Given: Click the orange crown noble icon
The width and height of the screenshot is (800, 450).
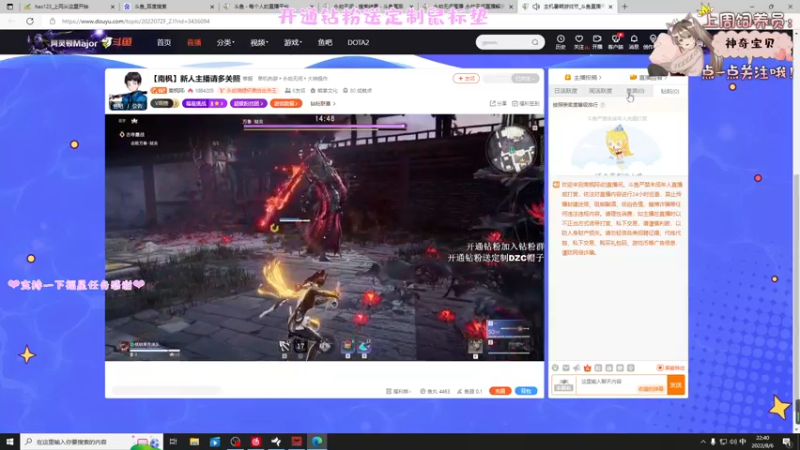Looking at the screenshot, I should (587, 368).
